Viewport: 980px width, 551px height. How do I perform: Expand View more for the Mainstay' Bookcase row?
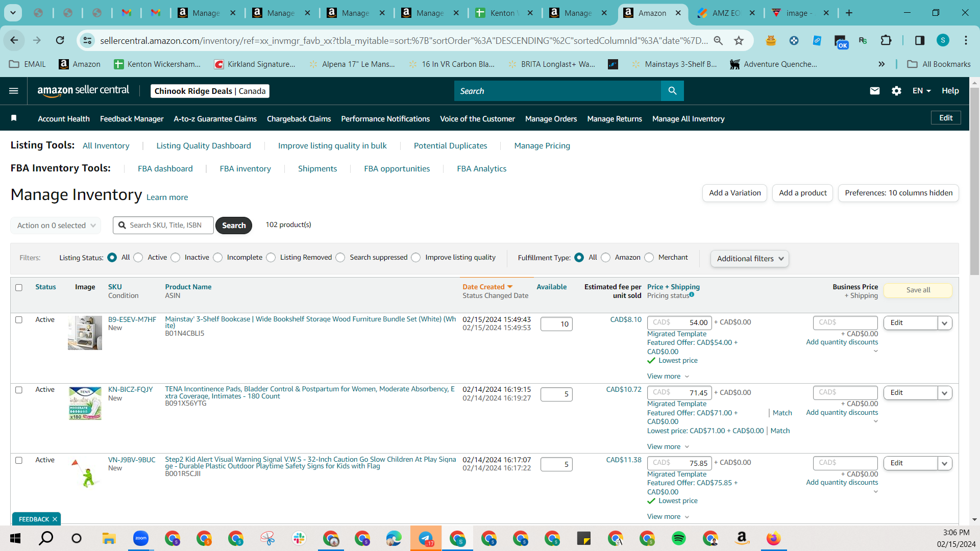[668, 376]
